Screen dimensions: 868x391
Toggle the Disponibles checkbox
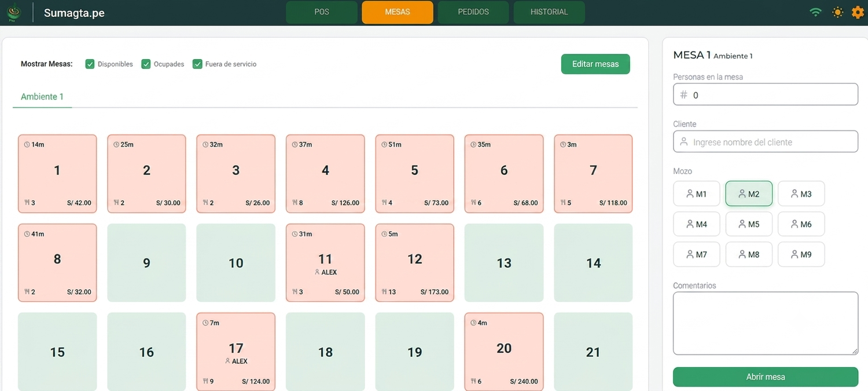[90, 64]
